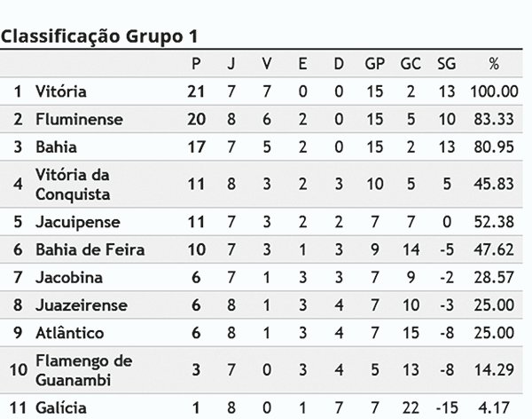Click the J games column header
The height and width of the screenshot is (419, 532).
tap(231, 64)
